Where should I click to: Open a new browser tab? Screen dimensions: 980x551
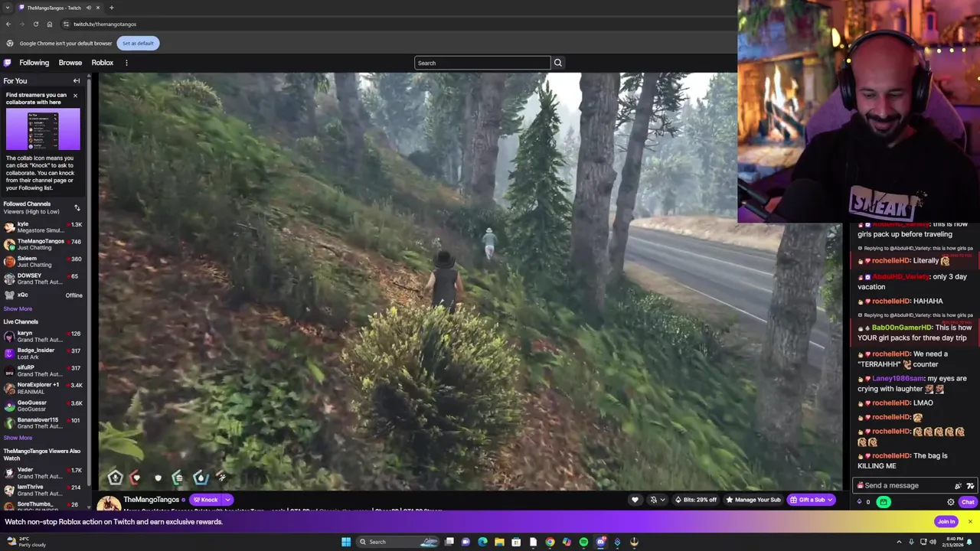coord(111,8)
